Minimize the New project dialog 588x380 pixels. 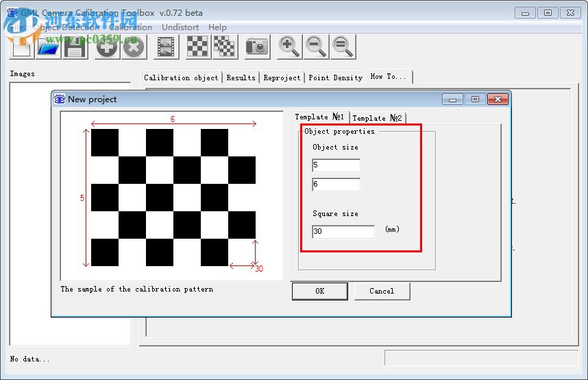coord(452,99)
